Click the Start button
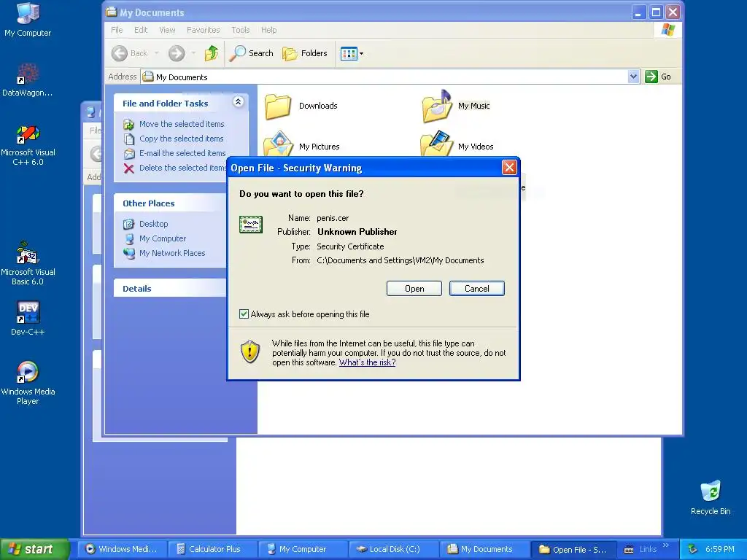Image resolution: width=747 pixels, height=560 pixels. click(x=34, y=549)
